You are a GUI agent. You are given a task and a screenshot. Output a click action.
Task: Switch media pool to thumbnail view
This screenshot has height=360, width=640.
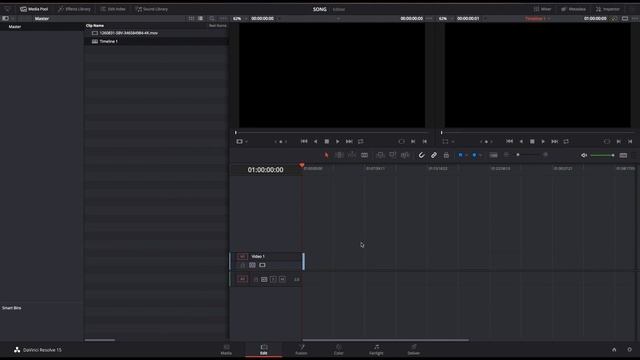click(191, 18)
